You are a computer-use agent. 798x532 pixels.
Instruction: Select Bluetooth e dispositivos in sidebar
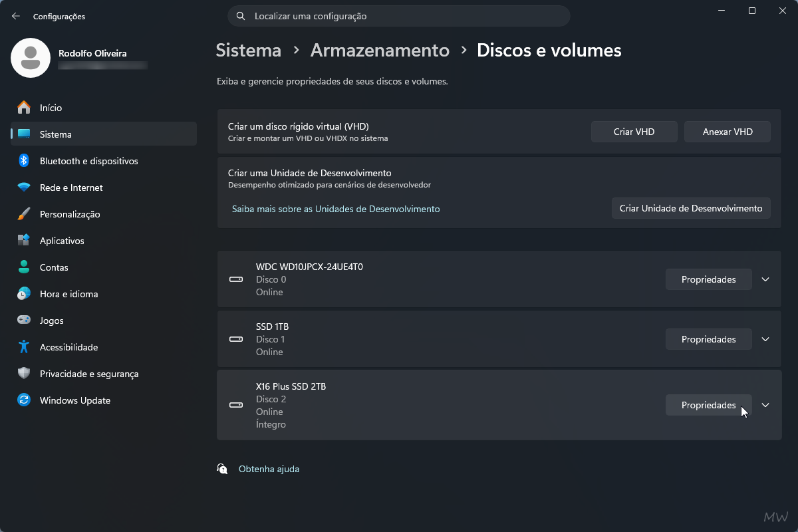(104, 161)
